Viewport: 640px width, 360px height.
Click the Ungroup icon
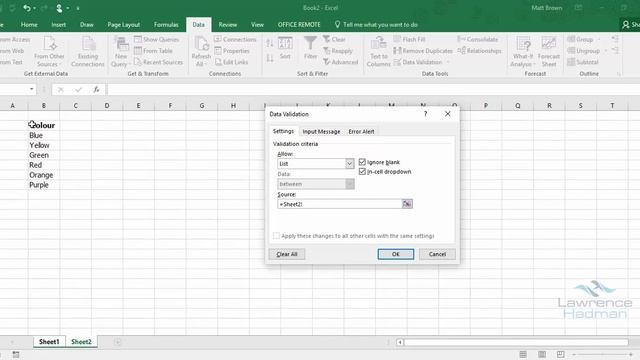pyautogui.click(x=571, y=51)
